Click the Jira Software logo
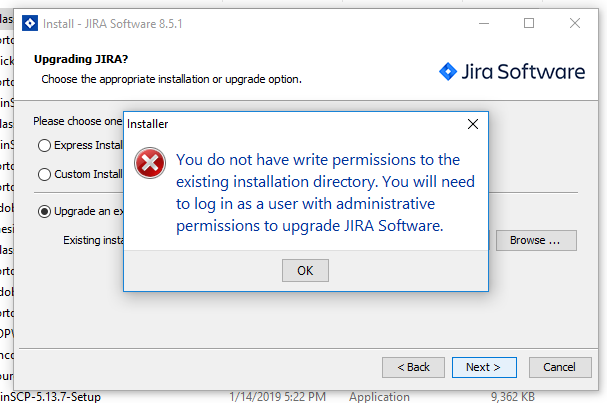Screen dimensions: 607x403 pos(512,72)
